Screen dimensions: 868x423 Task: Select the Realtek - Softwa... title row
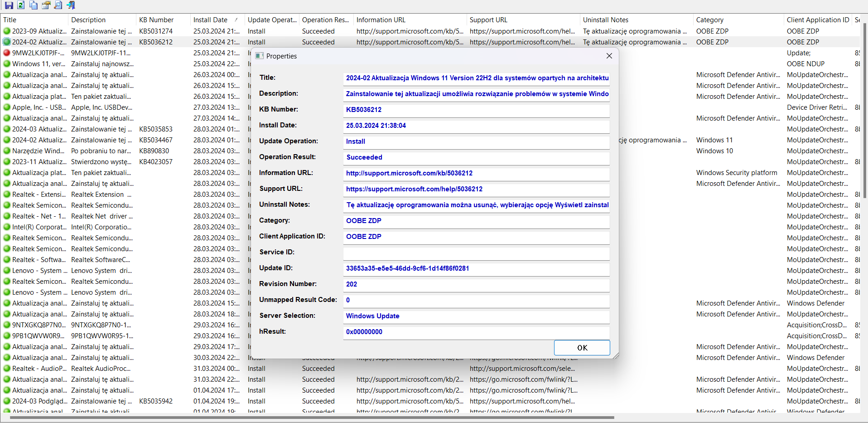point(39,260)
